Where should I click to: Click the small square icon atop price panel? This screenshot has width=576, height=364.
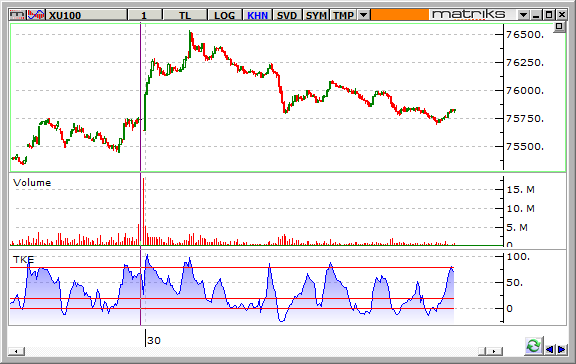click(x=559, y=26)
